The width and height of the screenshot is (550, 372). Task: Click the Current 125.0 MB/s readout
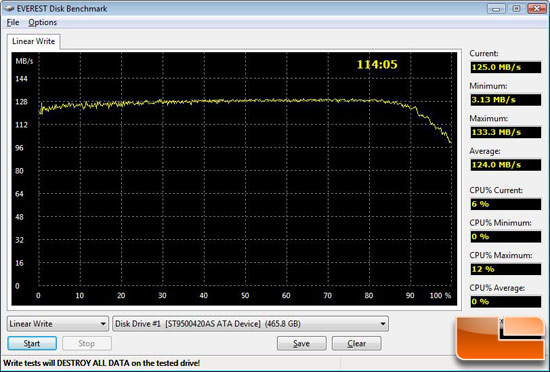(x=505, y=67)
